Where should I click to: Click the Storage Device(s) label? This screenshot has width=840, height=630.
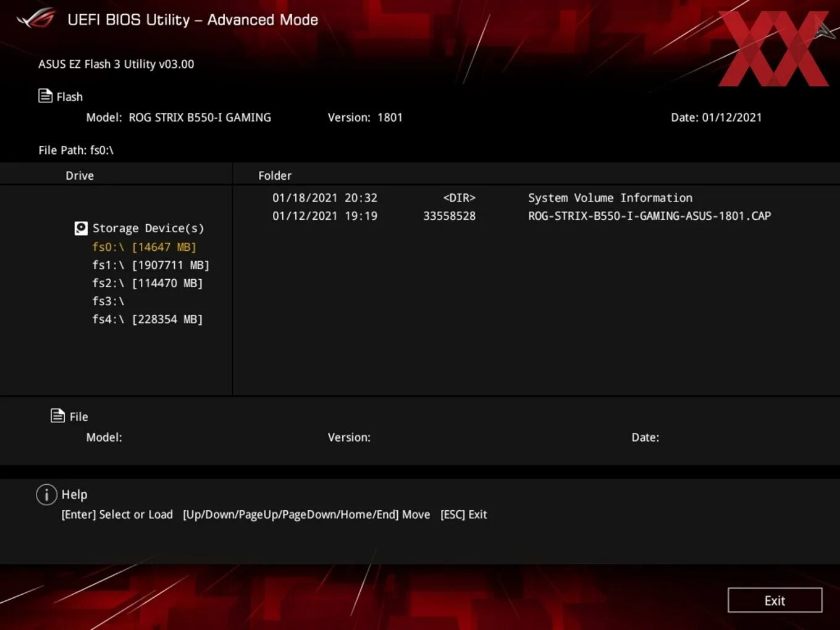(x=148, y=228)
